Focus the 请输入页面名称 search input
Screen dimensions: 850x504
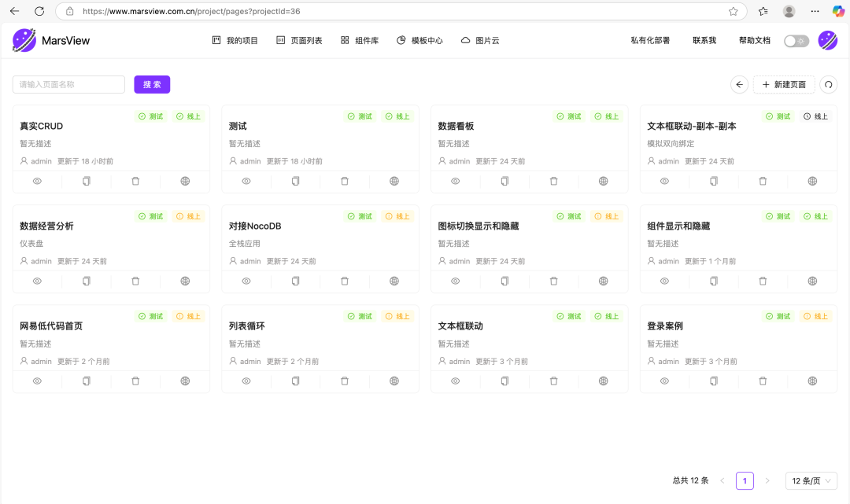pyautogui.click(x=68, y=84)
